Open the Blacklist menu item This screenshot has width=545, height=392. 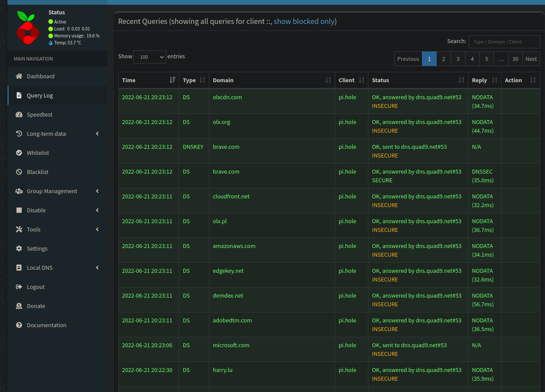(57, 172)
